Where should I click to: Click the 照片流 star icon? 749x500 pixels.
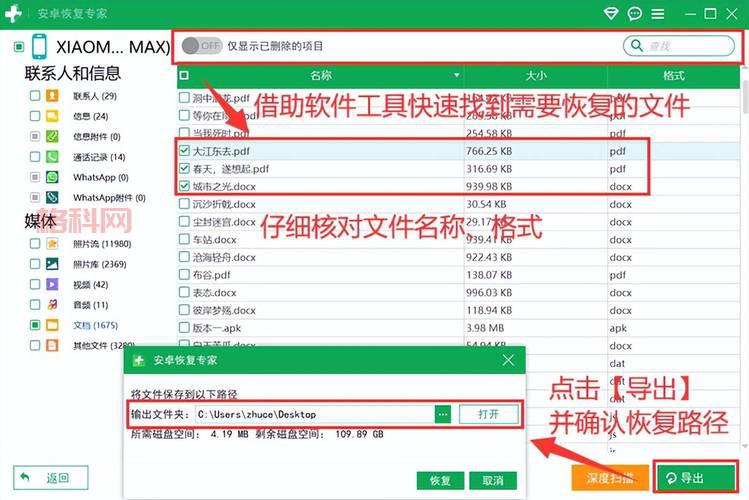tap(52, 244)
